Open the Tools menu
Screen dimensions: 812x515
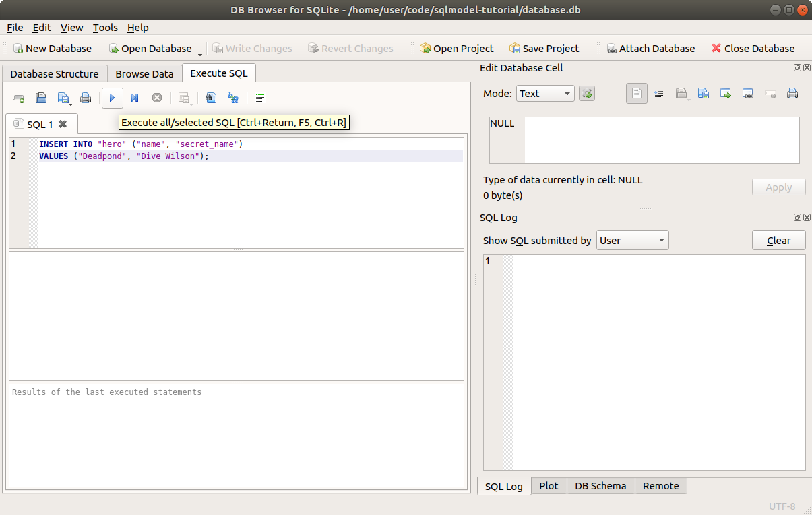(x=105, y=28)
